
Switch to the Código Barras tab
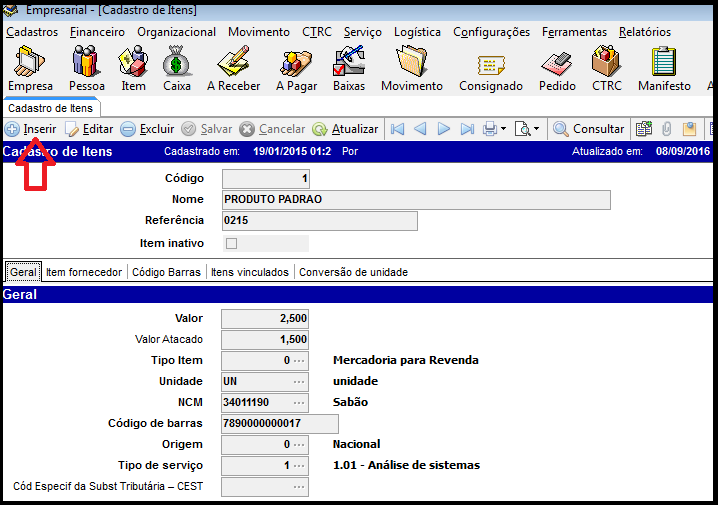coord(166,272)
